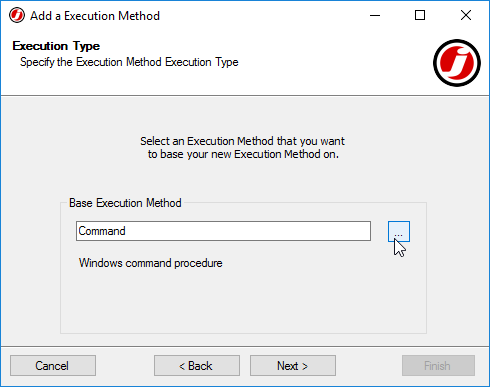This screenshot has height=387, width=490.
Task: Click the Specify the Execution Method subtitle
Action: pyautogui.click(x=129, y=62)
